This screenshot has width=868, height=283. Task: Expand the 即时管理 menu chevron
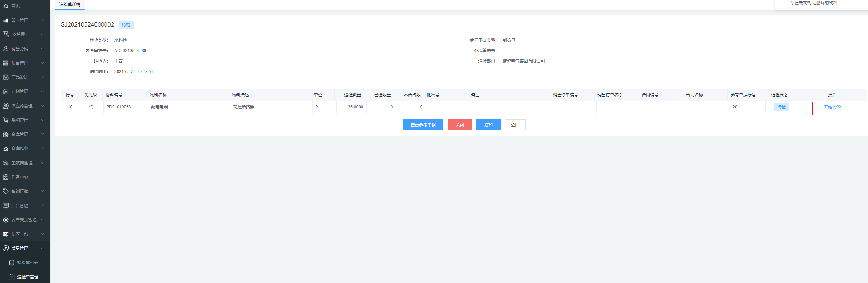coord(42,20)
